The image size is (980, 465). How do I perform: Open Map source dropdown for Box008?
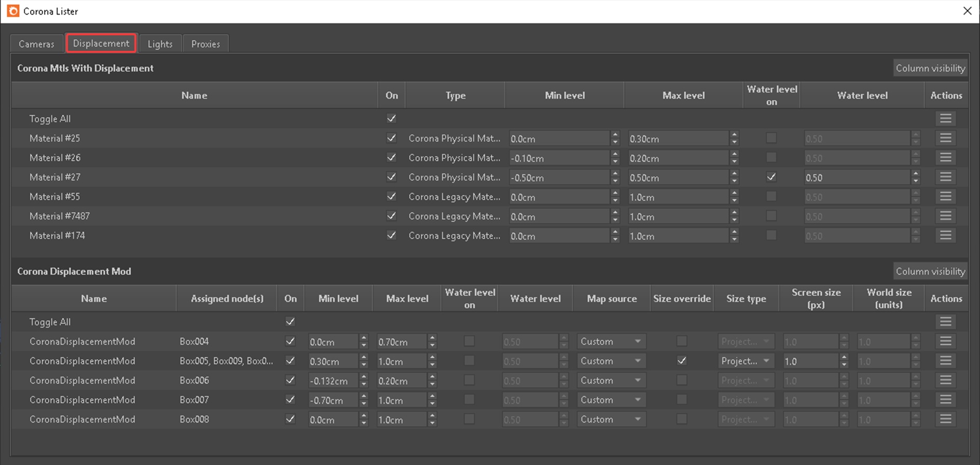pyautogui.click(x=612, y=419)
